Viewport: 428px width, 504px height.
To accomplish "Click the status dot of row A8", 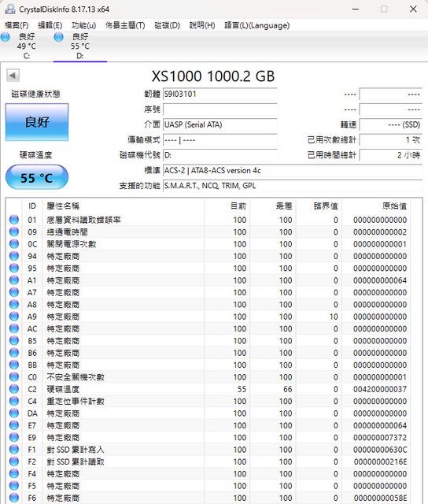I will point(14,304).
